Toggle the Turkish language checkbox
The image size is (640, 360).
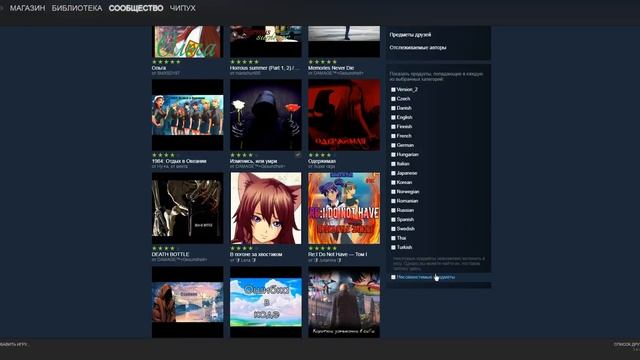tap(393, 247)
